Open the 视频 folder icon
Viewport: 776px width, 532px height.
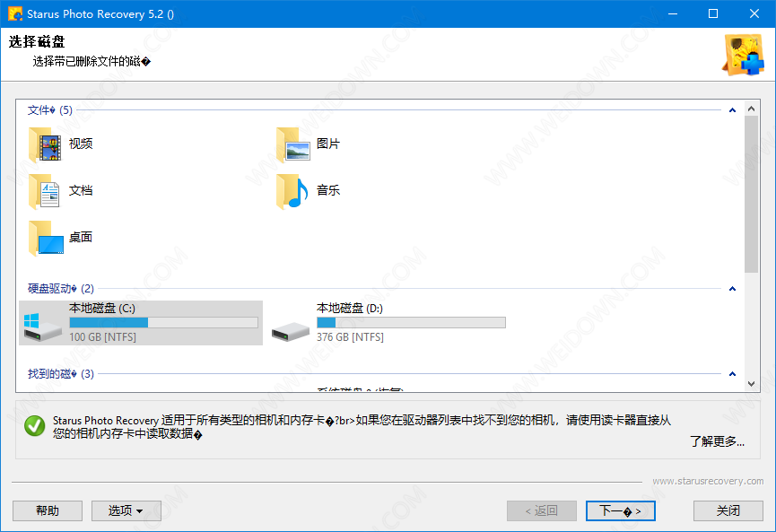coord(45,144)
